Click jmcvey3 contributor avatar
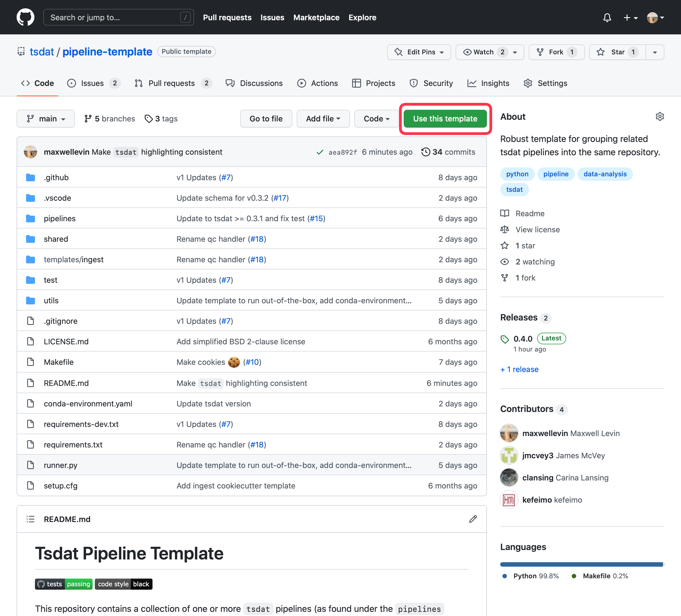681x616 pixels. click(509, 455)
